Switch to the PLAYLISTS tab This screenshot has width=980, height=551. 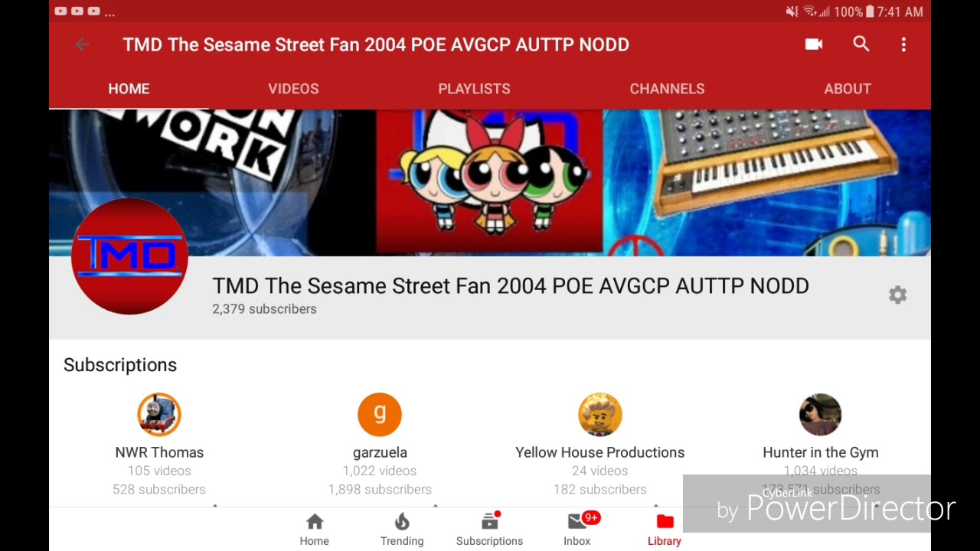474,89
